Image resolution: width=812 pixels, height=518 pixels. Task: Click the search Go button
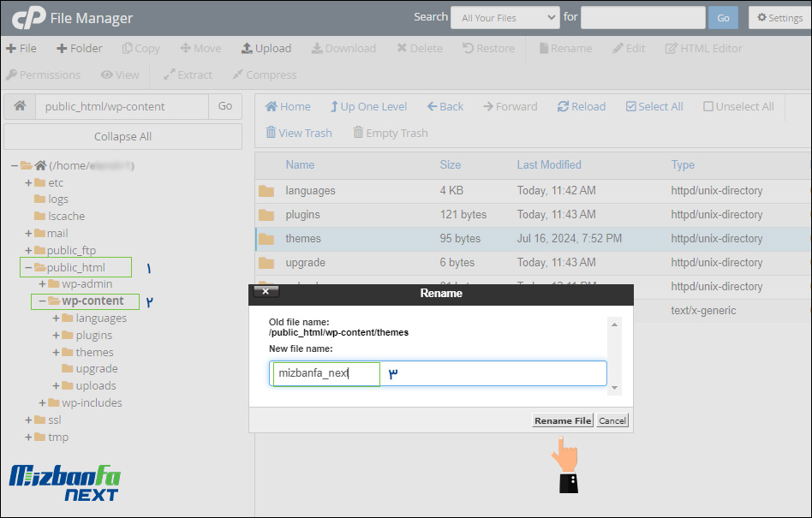click(723, 18)
